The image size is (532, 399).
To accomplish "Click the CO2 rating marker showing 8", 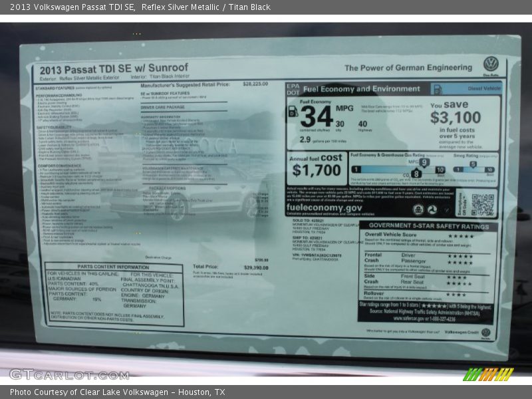I will click(416, 174).
